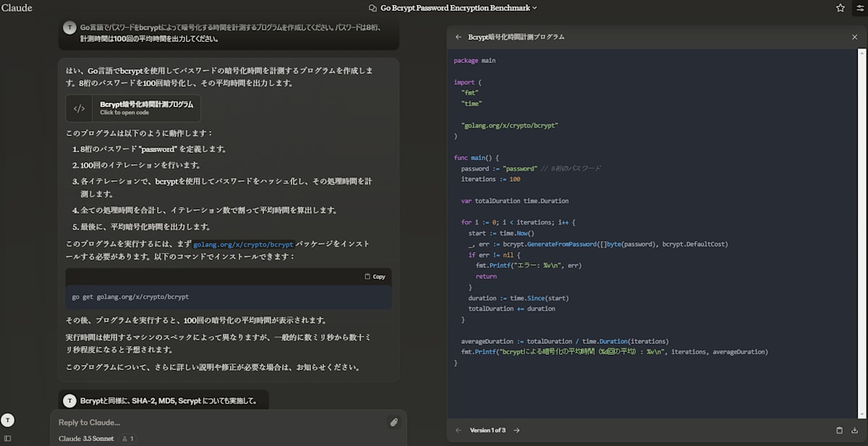Click the 'package main' code line
Screen dimensions: 868x446
coord(475,60)
